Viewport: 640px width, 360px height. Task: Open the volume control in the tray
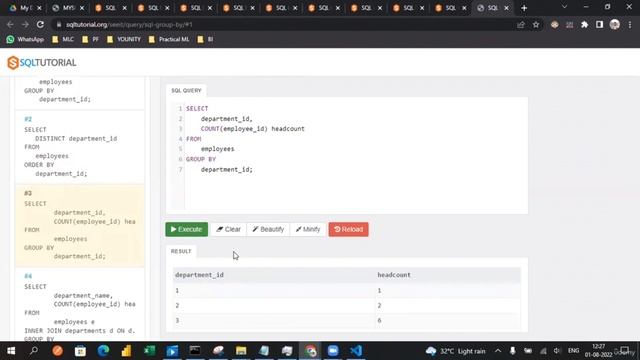pos(557,351)
